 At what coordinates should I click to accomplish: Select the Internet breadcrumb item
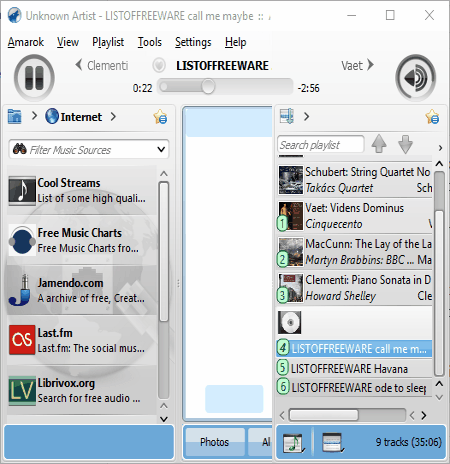(x=74, y=117)
